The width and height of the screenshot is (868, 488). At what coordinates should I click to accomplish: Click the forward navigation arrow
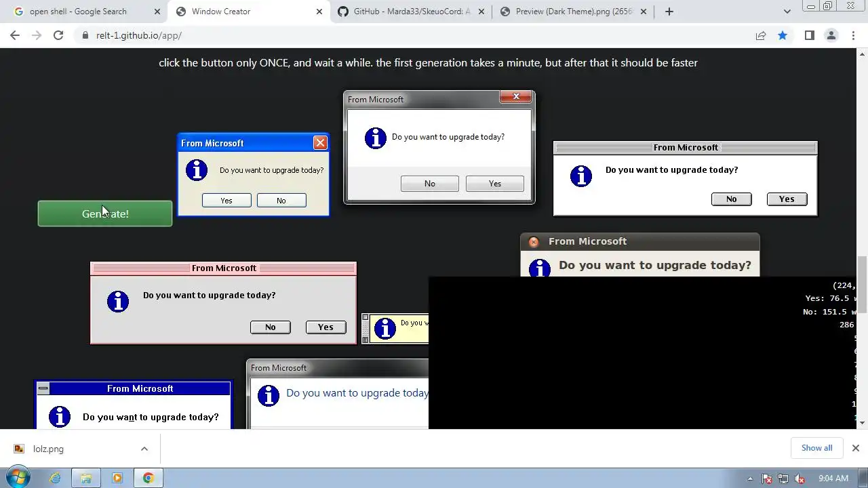pos(37,35)
